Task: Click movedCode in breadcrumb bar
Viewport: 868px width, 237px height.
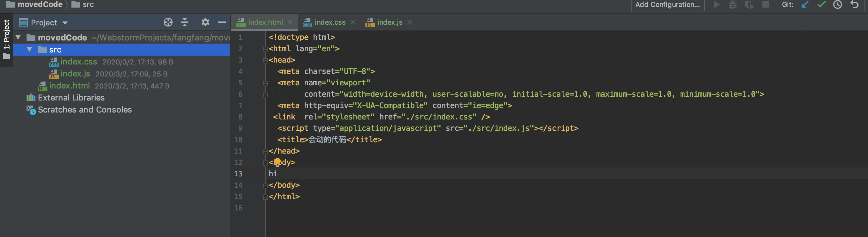Action: coord(40,4)
